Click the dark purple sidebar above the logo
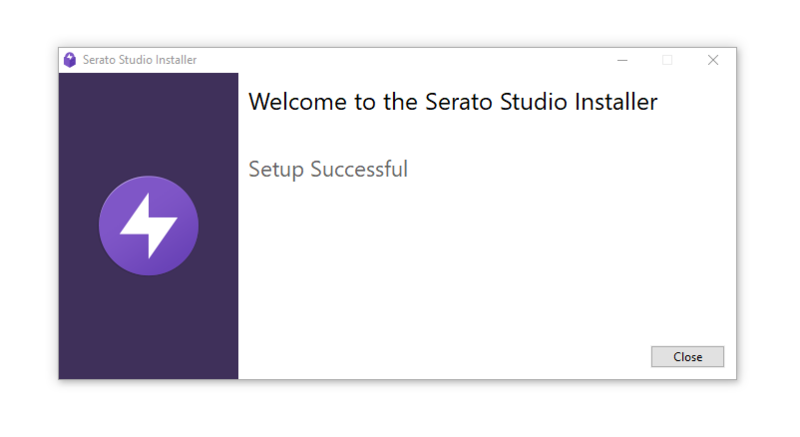 [x=148, y=120]
